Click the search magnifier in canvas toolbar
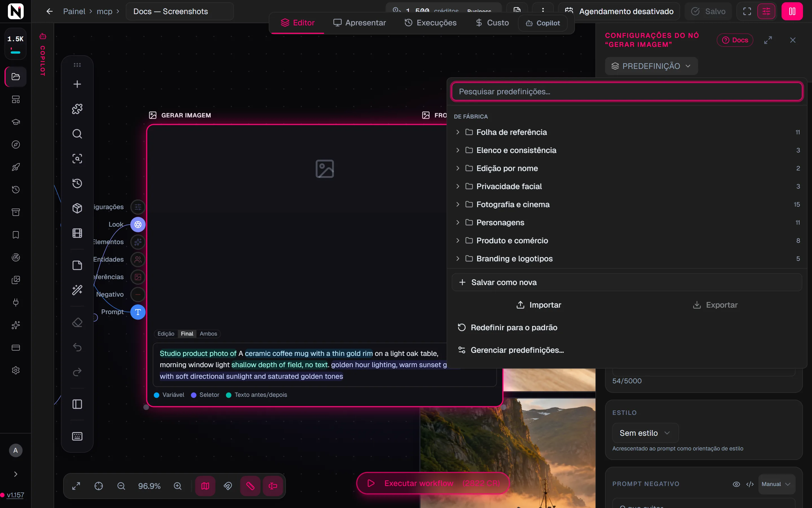 77,134
